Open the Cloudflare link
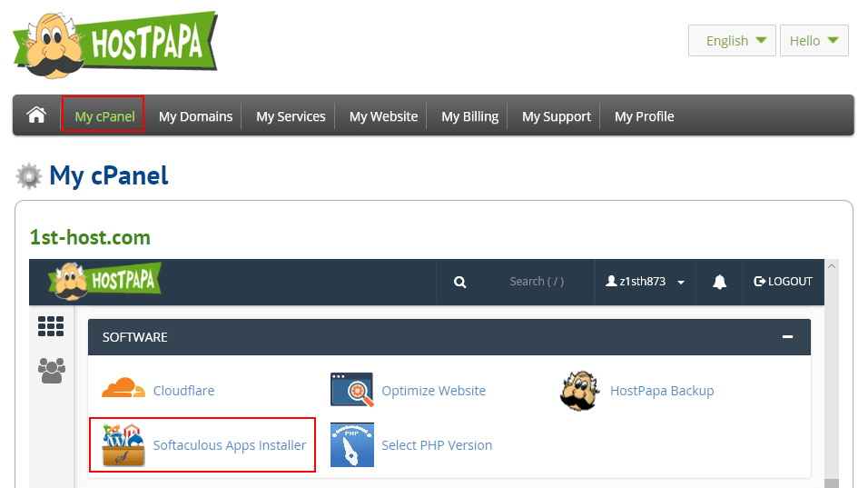 [183, 391]
